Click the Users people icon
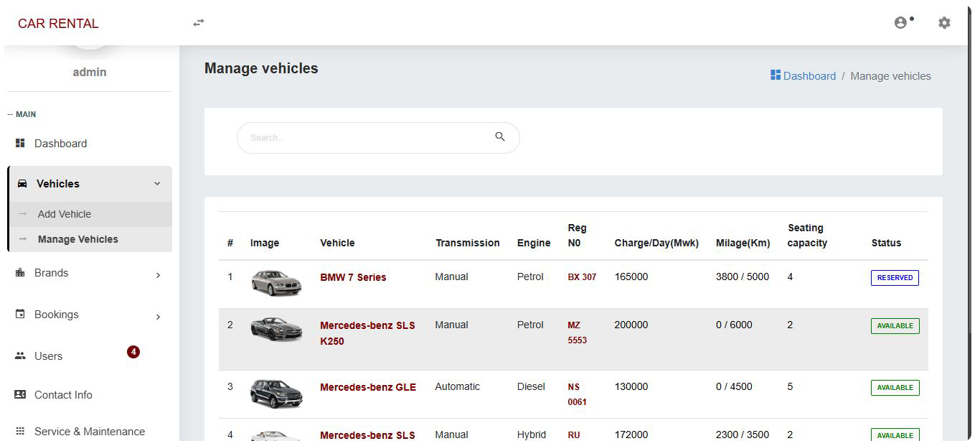Image resolution: width=980 pixels, height=446 pixels. coord(20,356)
